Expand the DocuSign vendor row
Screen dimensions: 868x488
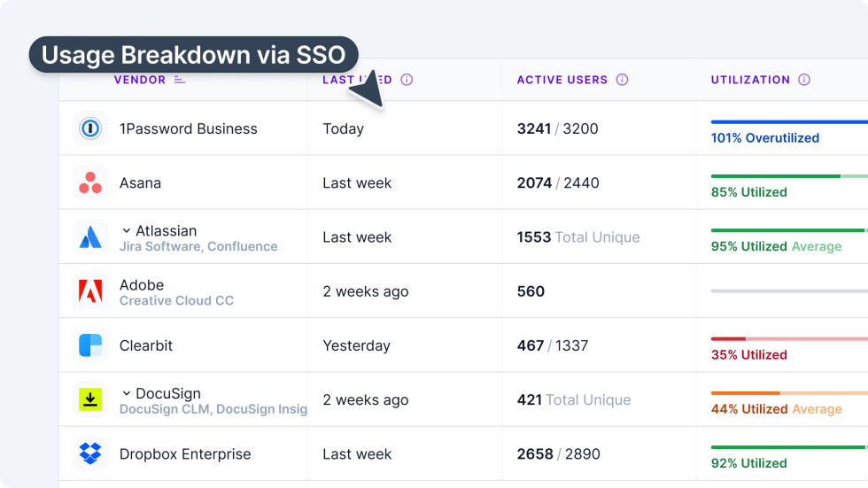pyautogui.click(x=127, y=393)
